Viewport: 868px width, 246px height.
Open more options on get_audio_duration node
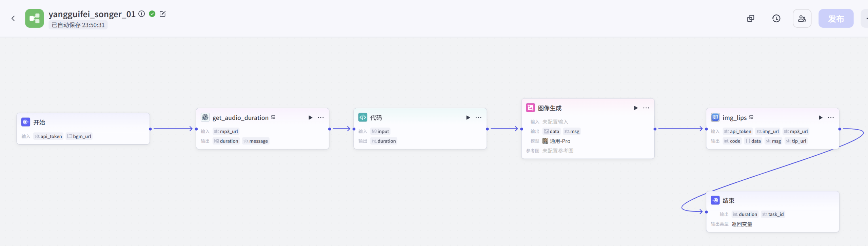321,117
